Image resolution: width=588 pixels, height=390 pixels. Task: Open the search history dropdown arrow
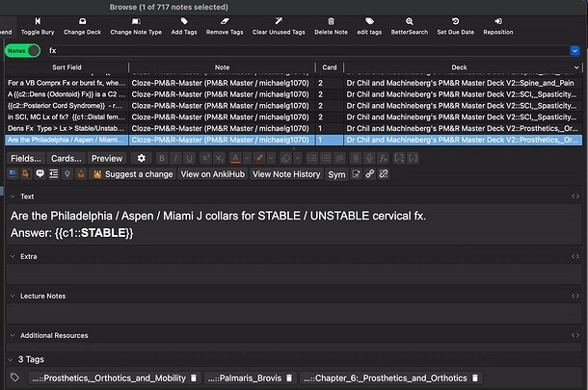point(575,49)
